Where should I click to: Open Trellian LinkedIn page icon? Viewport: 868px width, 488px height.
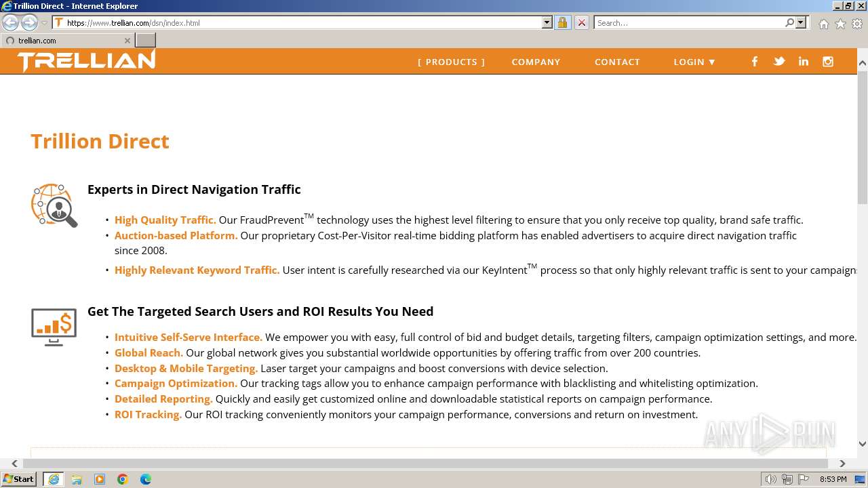click(x=804, y=62)
